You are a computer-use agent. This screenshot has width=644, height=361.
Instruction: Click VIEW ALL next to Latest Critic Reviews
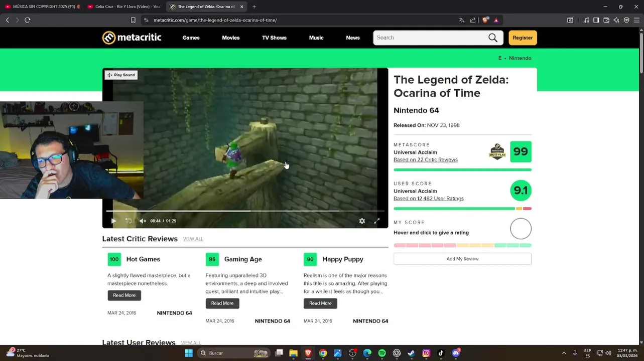(x=193, y=239)
